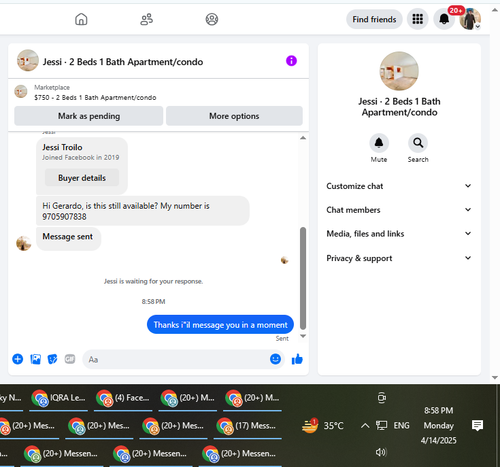Open volume speaker icon in tray
The image size is (500, 467).
coord(381,452)
